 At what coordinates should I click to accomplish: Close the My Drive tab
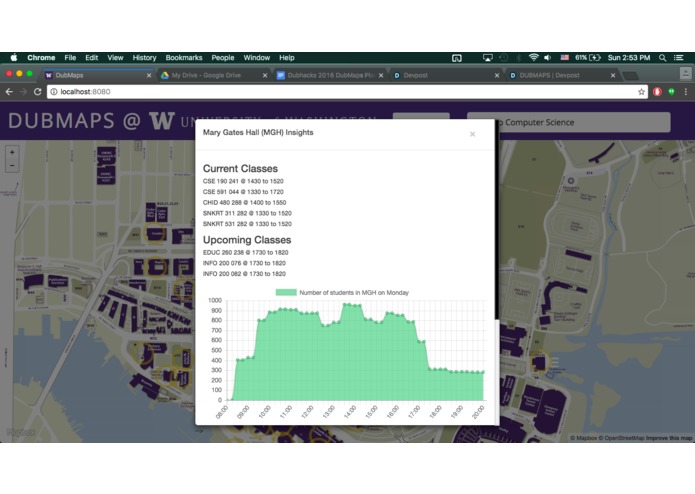coord(265,76)
